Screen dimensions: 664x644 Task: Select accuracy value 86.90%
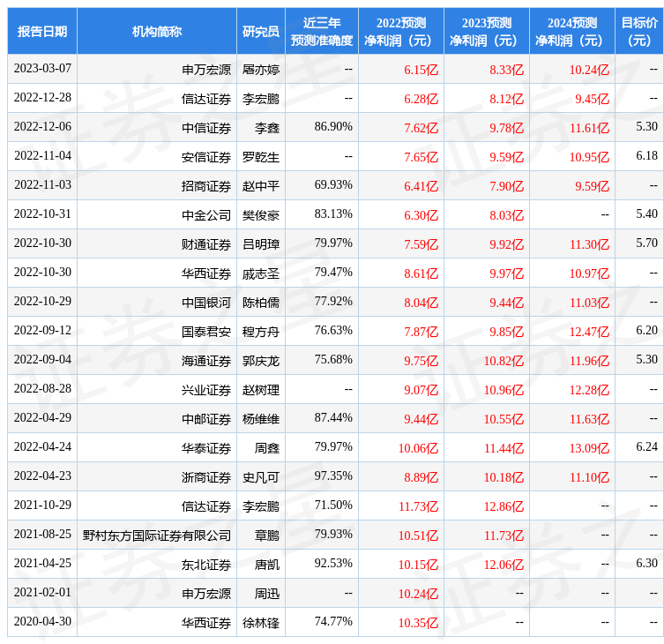[333, 127]
